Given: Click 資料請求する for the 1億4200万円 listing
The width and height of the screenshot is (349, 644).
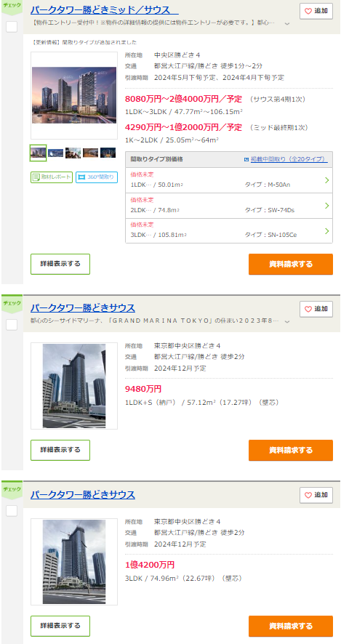Looking at the screenshot, I should coord(291,626).
